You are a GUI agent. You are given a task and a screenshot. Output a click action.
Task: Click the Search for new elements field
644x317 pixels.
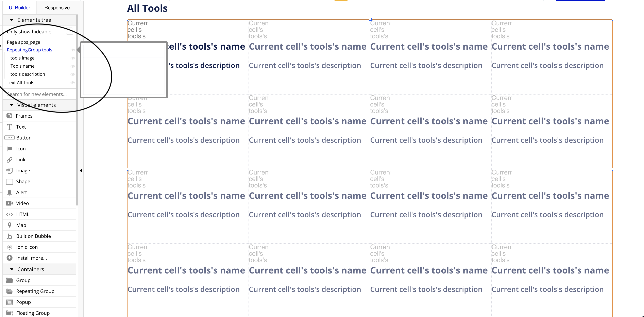pos(37,94)
